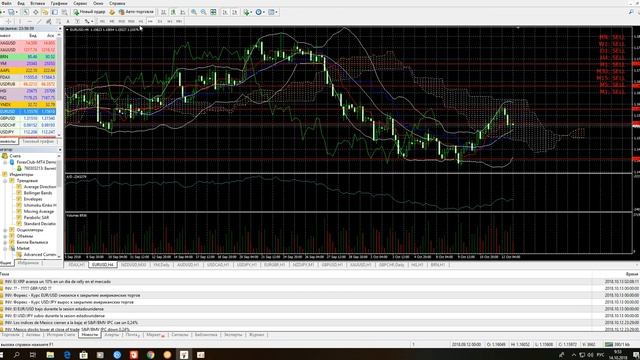Open the indicators list toolbar icon
The width and height of the screenshot is (640, 360).
click(247, 12)
